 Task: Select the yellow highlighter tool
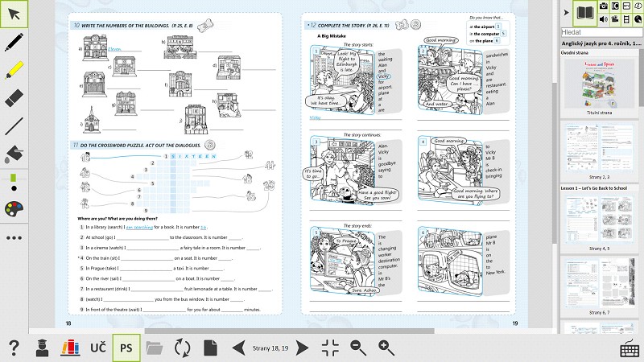(x=14, y=70)
